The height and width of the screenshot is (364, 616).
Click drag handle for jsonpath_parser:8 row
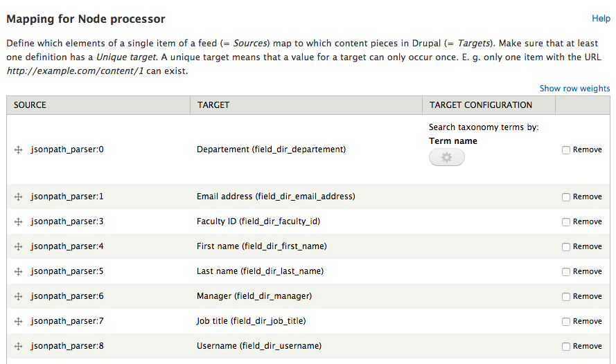[x=19, y=346]
